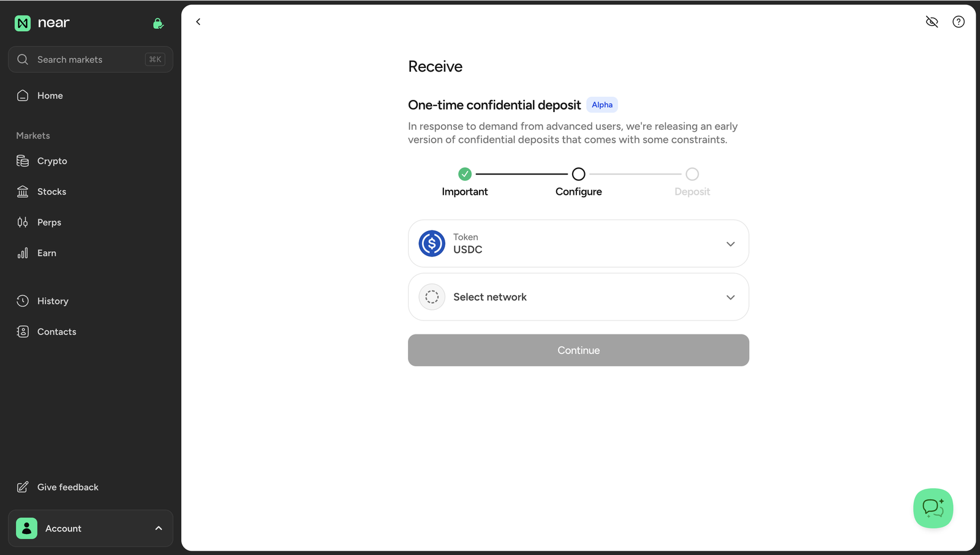Click the Alpha badge label
This screenshot has width=980, height=555.
tap(602, 105)
